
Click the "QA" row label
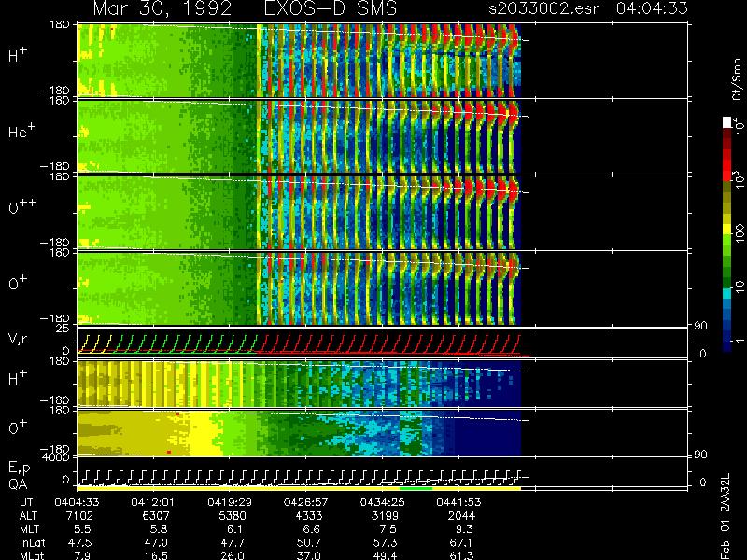point(18,484)
